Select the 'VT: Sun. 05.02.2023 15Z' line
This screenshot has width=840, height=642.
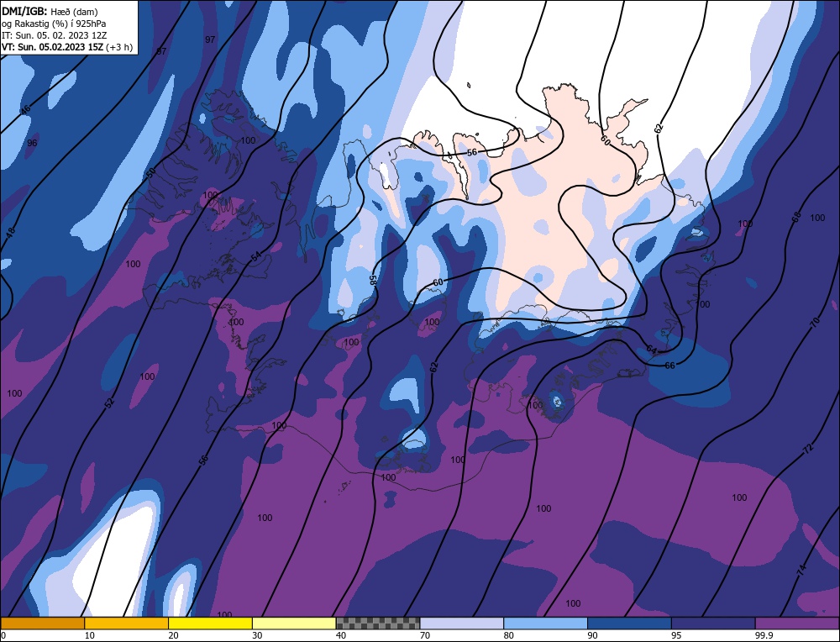pyautogui.click(x=53, y=47)
